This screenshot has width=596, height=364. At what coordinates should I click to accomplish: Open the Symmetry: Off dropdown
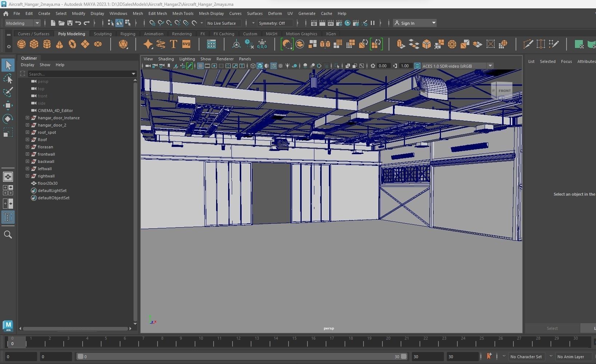275,23
